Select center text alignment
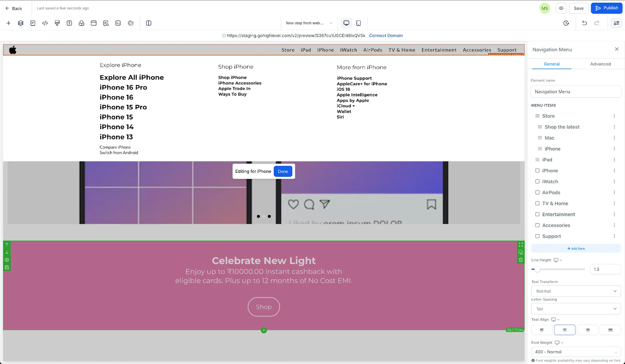Viewport: 625px width, 364px height. pos(564,330)
